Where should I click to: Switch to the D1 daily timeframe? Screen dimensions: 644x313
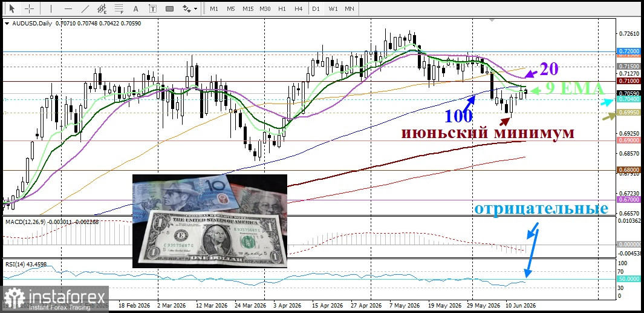316,8
